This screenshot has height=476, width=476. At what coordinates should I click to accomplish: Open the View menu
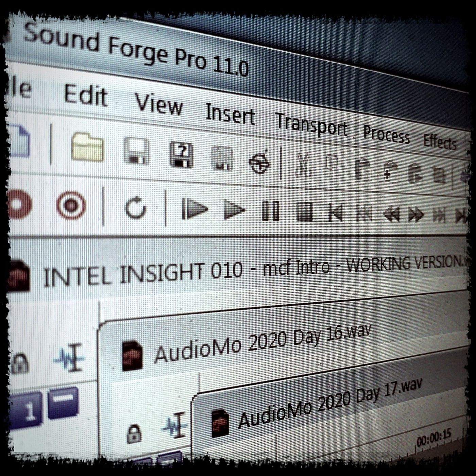[159, 103]
